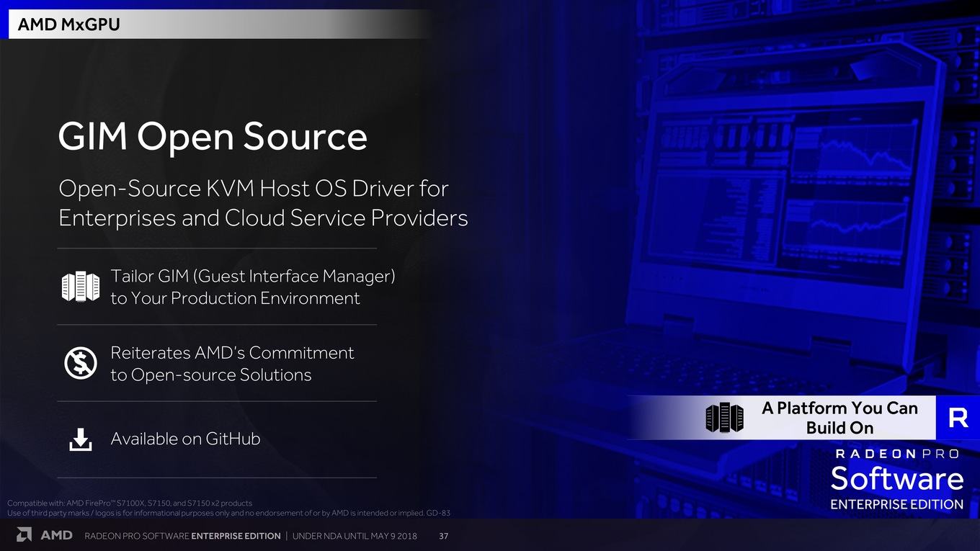Click the Available on GitHub text
Screen dimensions: 980x551
click(x=185, y=439)
